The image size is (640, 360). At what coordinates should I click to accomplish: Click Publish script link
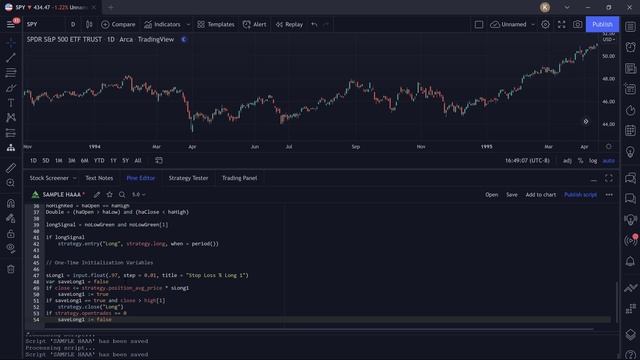tap(580, 195)
